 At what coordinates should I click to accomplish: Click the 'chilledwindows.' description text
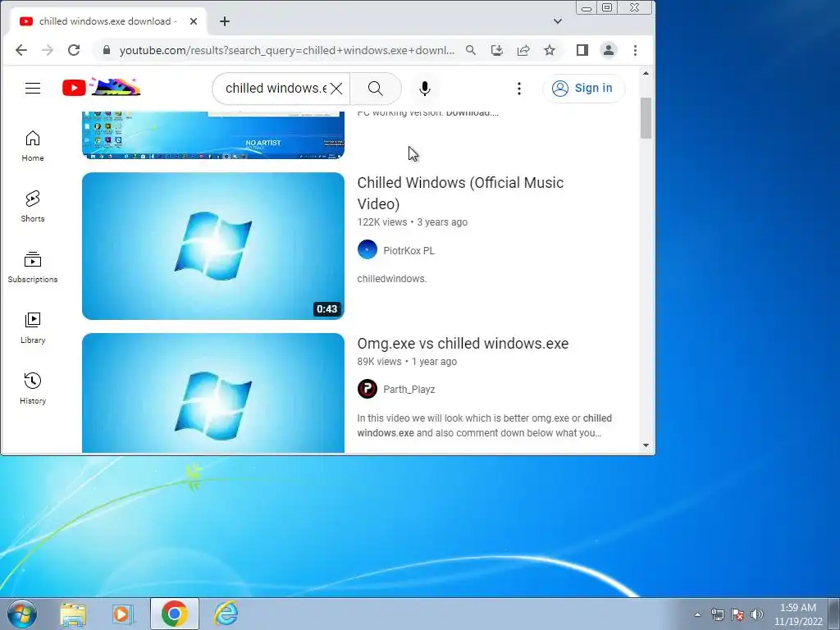tap(392, 279)
